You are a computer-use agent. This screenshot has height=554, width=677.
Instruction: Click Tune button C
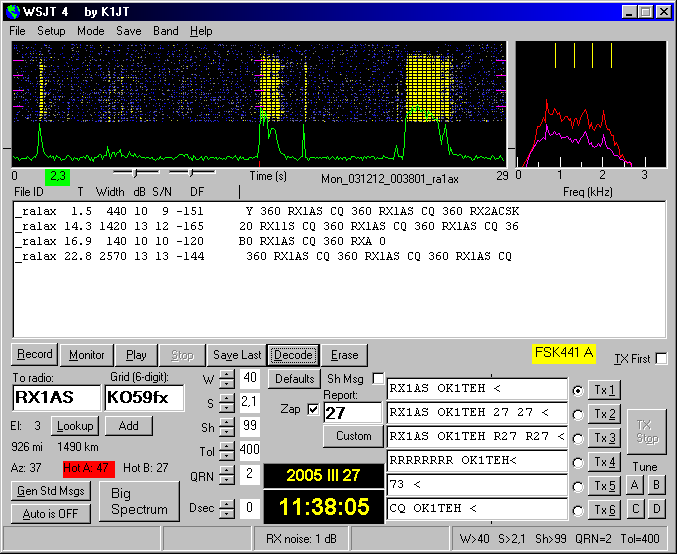click(635, 509)
